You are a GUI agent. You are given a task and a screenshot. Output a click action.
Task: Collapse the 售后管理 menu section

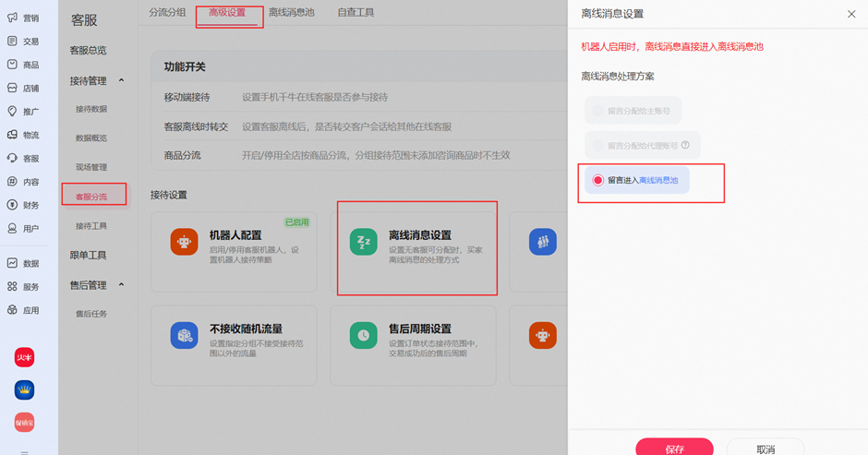pos(121,285)
